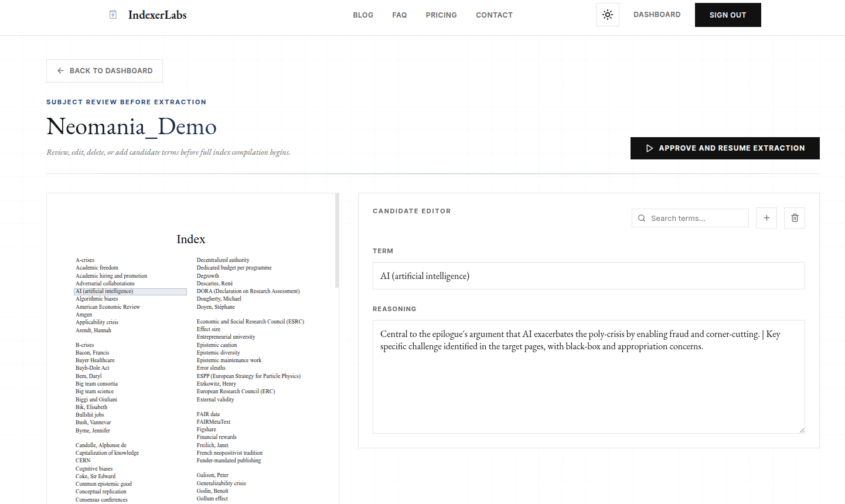Click the search magnifier icon

(642, 218)
